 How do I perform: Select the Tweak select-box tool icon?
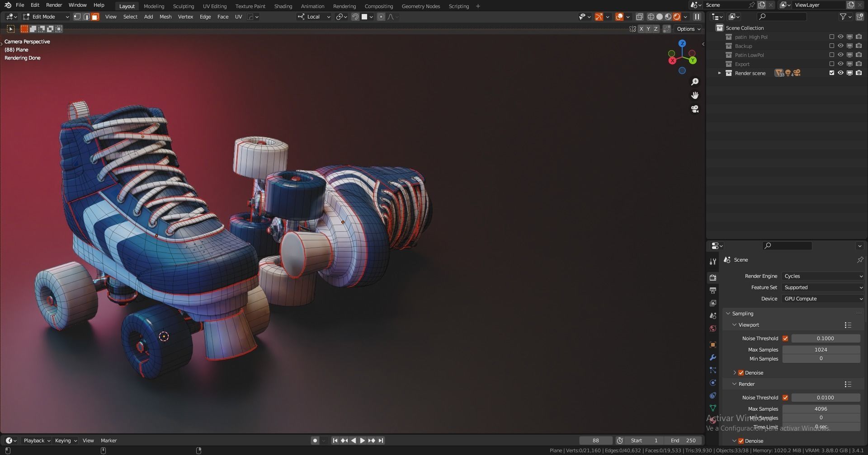pos(11,29)
